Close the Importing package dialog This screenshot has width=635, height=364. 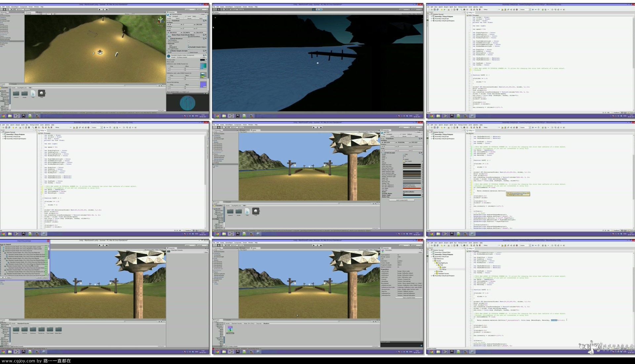click(x=48, y=241)
